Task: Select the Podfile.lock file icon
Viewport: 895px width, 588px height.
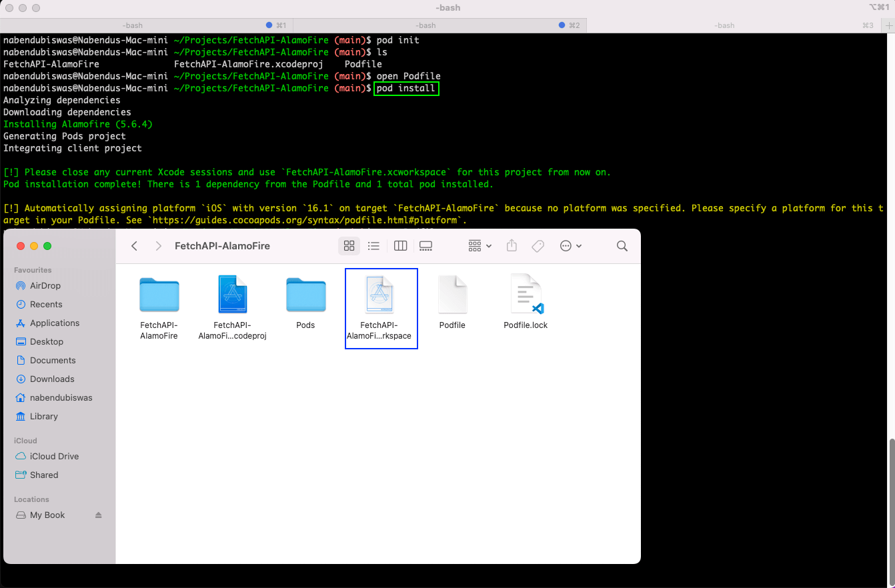Action: tap(526, 295)
